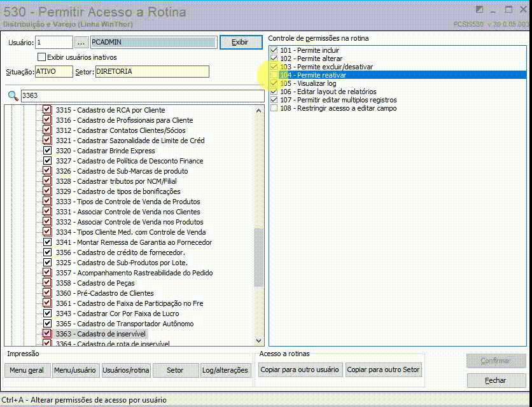Toggle checkbox for 3365 Cadastro de Transportador Autônomo
This screenshot has width=532, height=407.
coord(47,323)
